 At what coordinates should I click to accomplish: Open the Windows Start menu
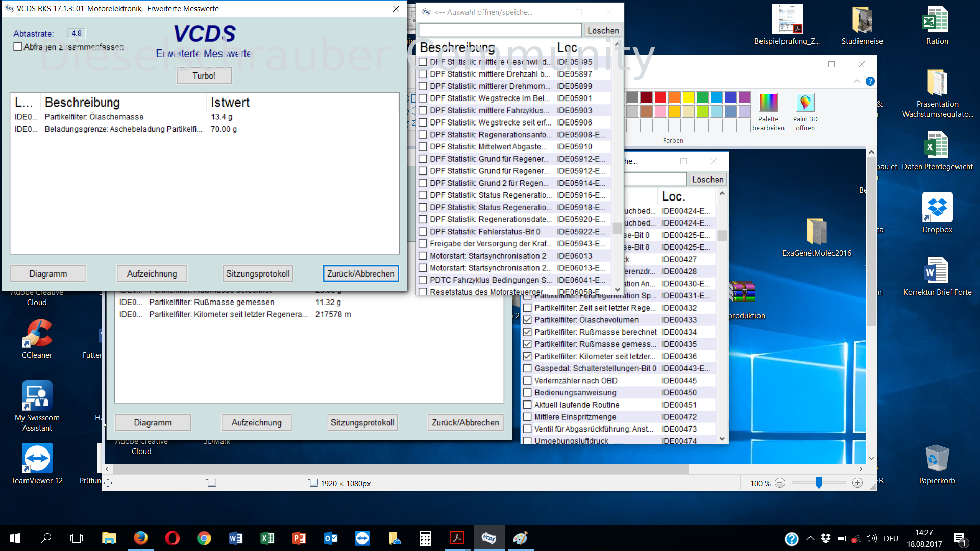coord(15,538)
